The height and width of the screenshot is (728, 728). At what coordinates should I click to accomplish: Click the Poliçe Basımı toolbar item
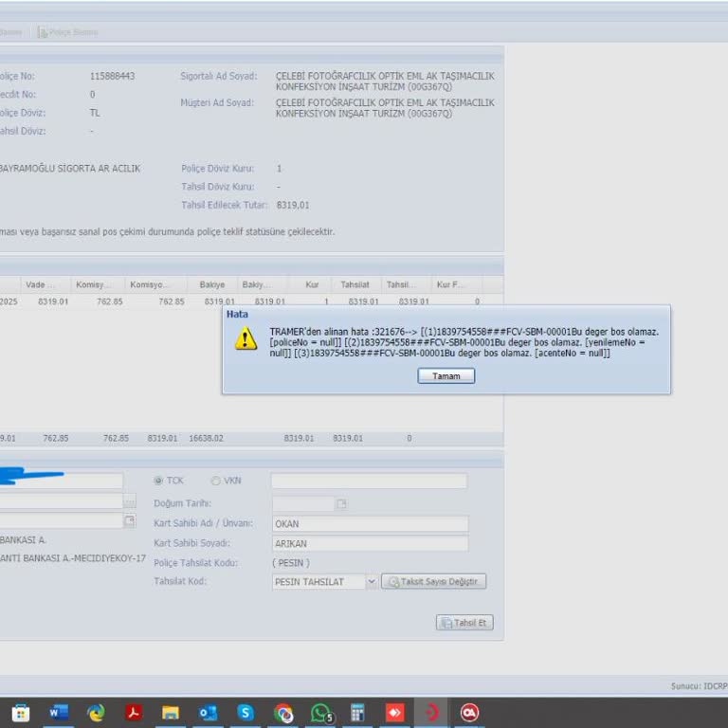[67, 32]
